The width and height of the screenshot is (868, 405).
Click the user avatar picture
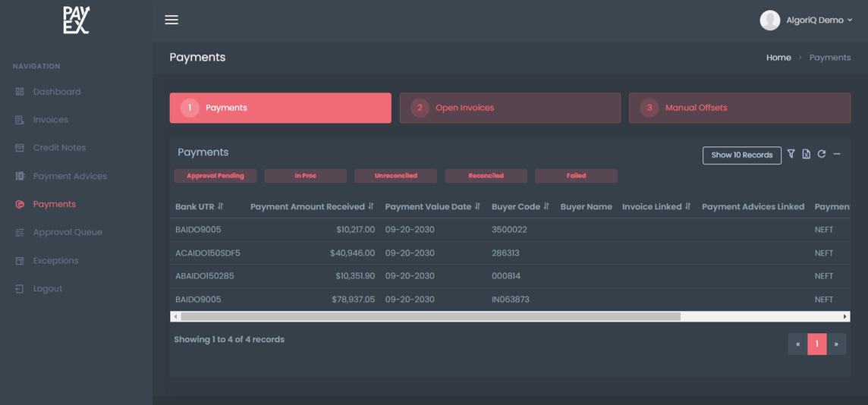click(x=770, y=20)
